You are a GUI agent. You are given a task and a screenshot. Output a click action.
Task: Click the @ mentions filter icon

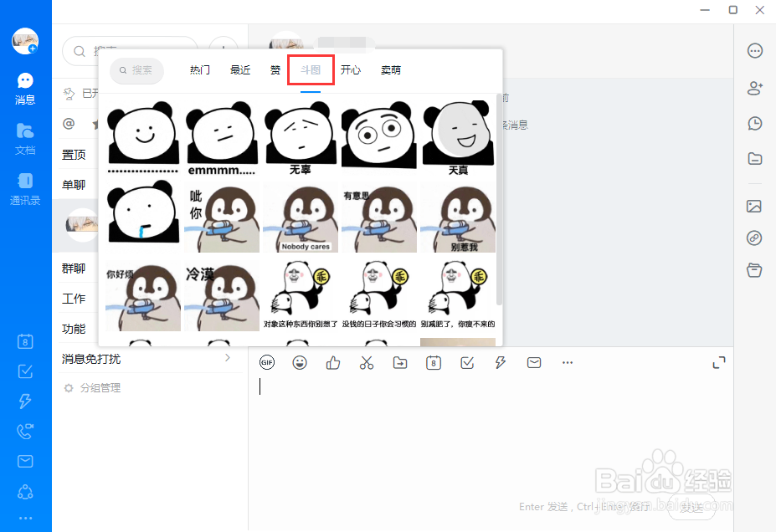[x=69, y=123]
